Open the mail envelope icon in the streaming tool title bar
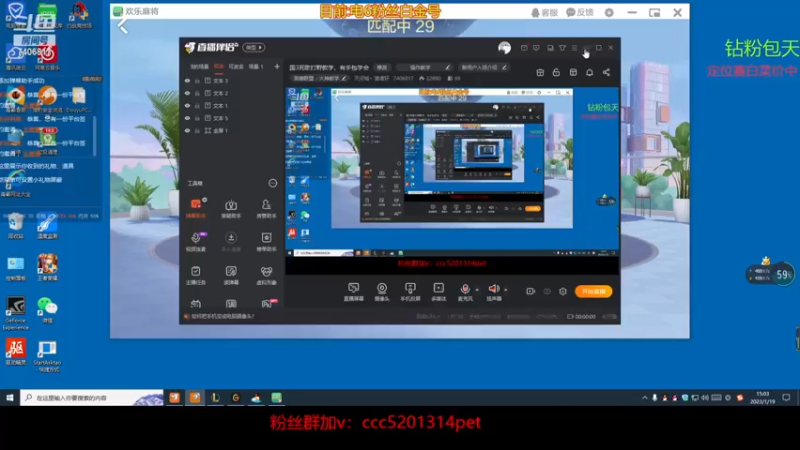The height and width of the screenshot is (450, 800). (524, 47)
